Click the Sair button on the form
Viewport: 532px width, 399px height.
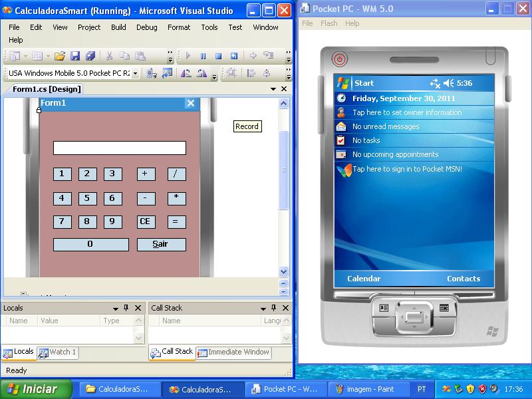(x=161, y=244)
